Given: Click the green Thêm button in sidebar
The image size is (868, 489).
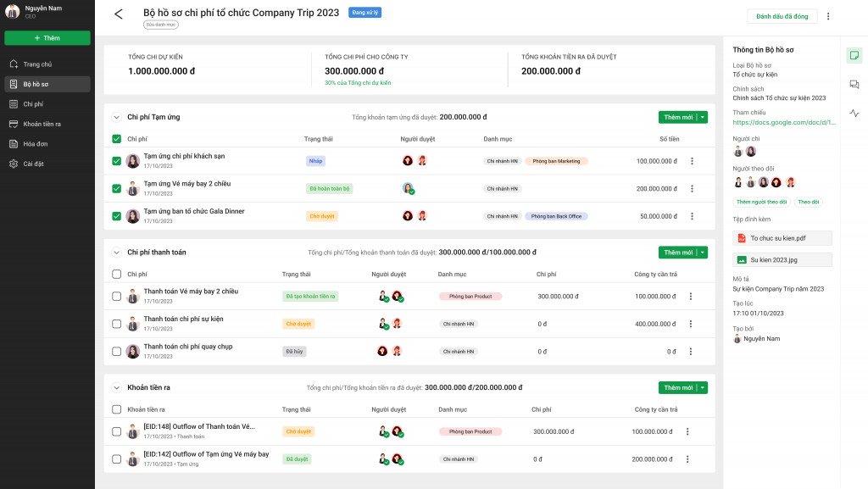Looking at the screenshot, I should point(47,38).
